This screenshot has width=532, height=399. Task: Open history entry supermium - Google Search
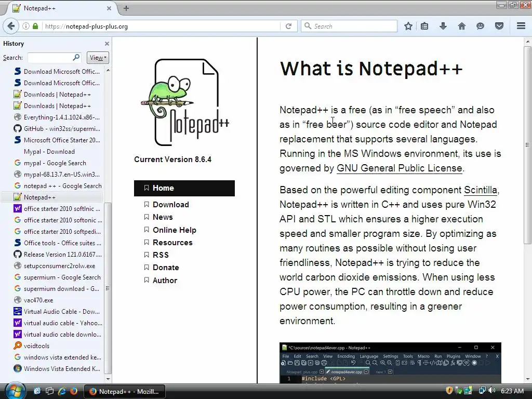(x=57, y=277)
